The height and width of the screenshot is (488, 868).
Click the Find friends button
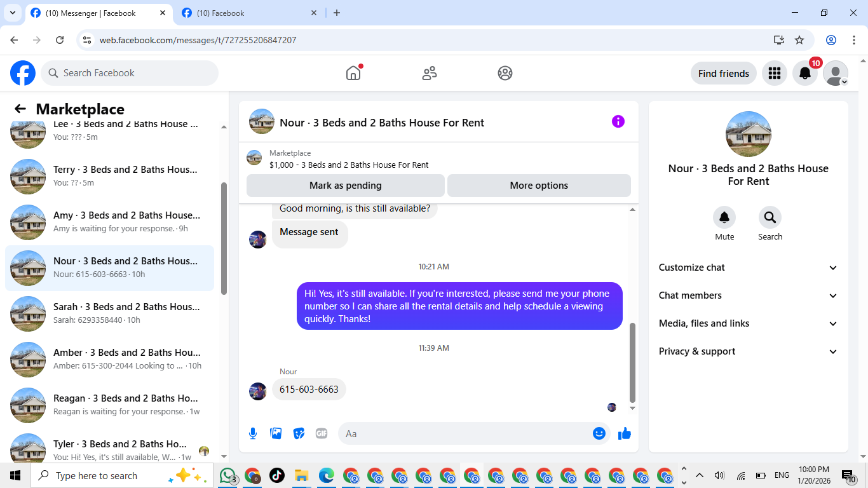pyautogui.click(x=724, y=73)
